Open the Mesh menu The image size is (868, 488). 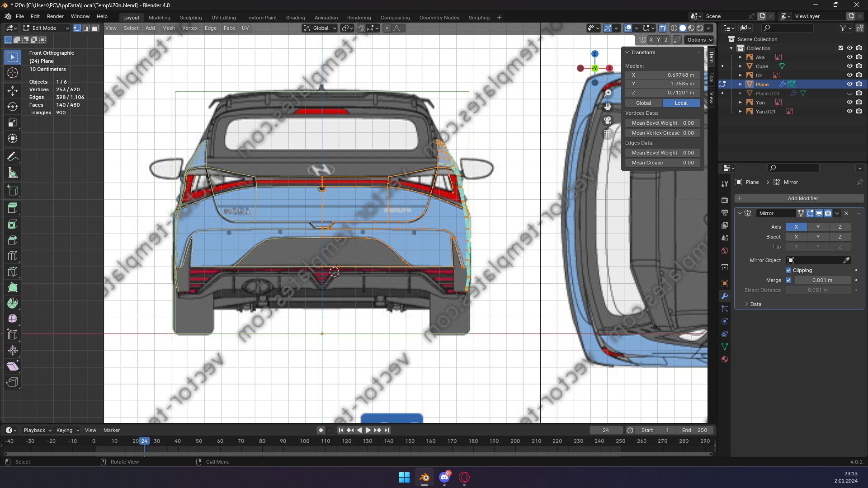point(168,28)
